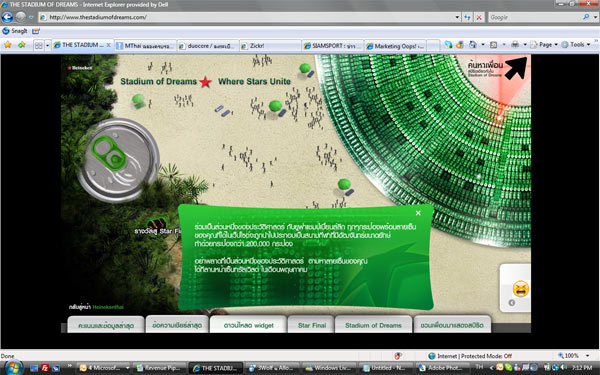600x375 pixels.
Task: Switch to the duocore browser tab
Action: (208, 46)
